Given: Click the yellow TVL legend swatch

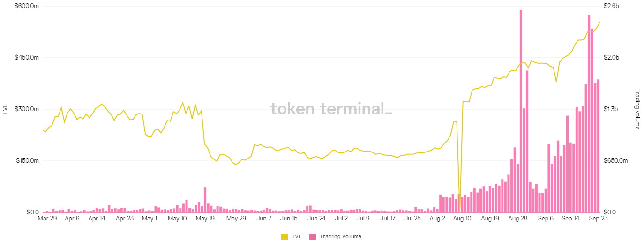Looking at the screenshot, I should (x=285, y=237).
